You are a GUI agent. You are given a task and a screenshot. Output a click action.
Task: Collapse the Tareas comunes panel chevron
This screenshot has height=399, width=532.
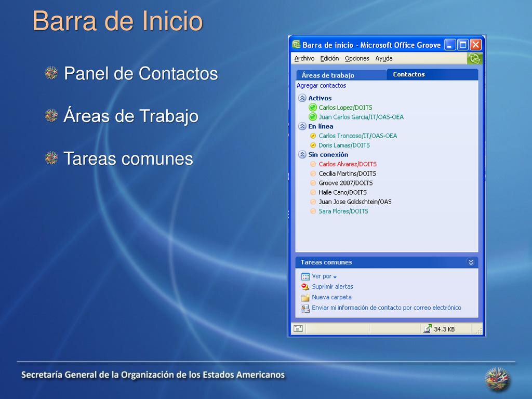click(471, 262)
